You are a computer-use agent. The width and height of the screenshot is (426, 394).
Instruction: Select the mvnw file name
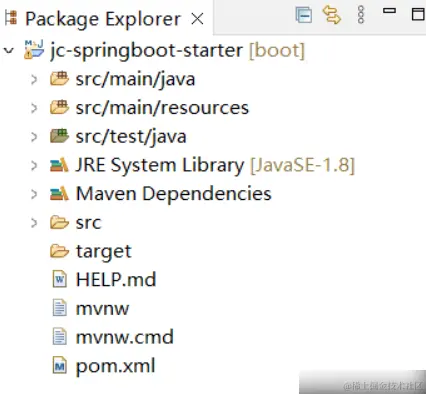pos(102,309)
